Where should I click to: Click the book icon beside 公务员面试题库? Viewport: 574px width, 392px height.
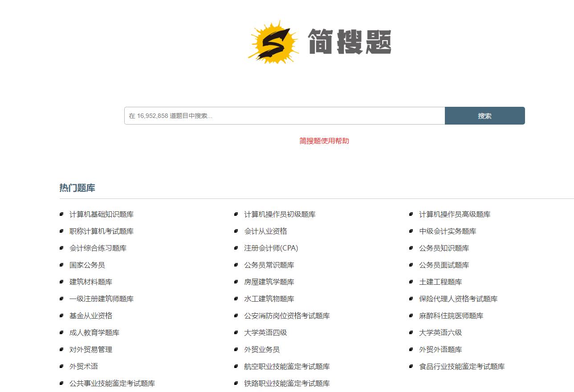(x=411, y=265)
